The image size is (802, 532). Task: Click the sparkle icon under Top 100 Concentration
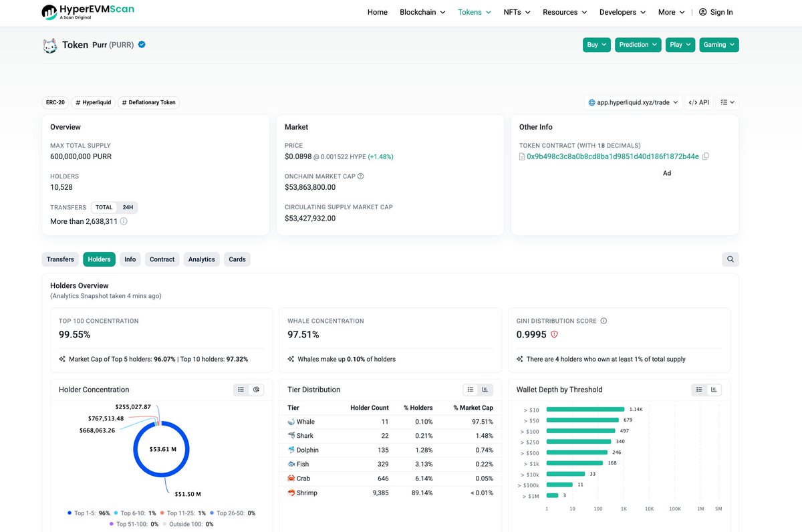(62, 359)
